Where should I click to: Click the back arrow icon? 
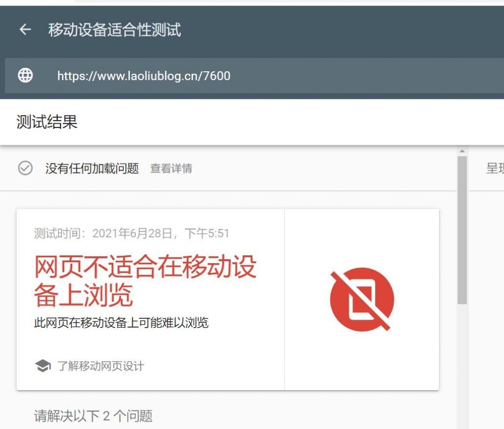click(25, 30)
